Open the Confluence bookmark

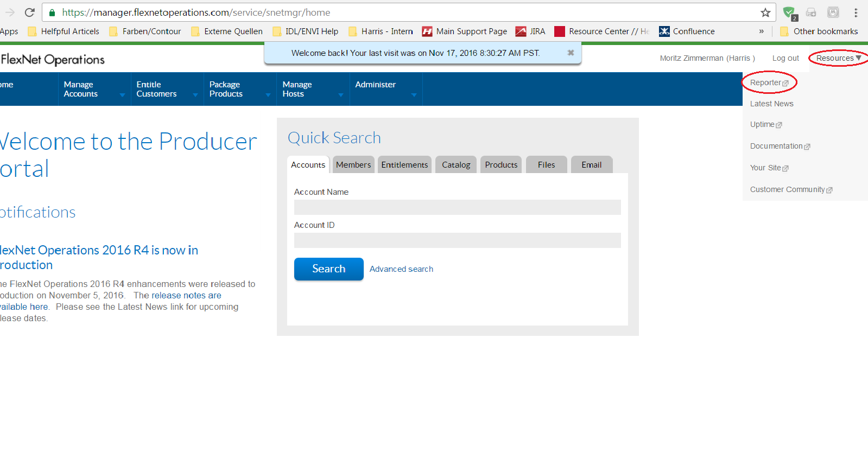point(687,31)
